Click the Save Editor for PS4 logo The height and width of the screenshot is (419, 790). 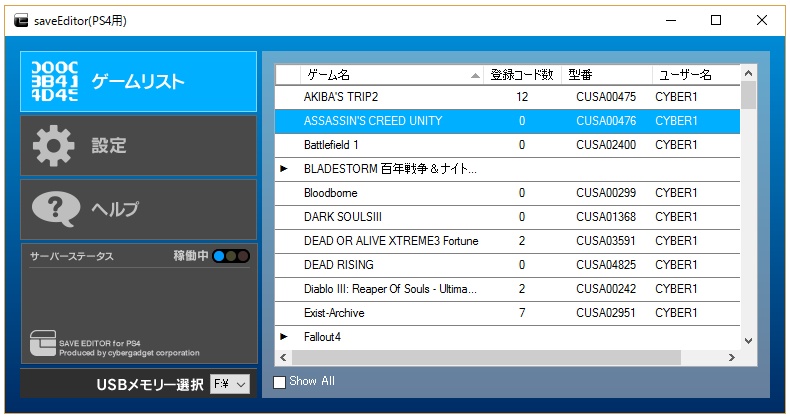point(43,343)
